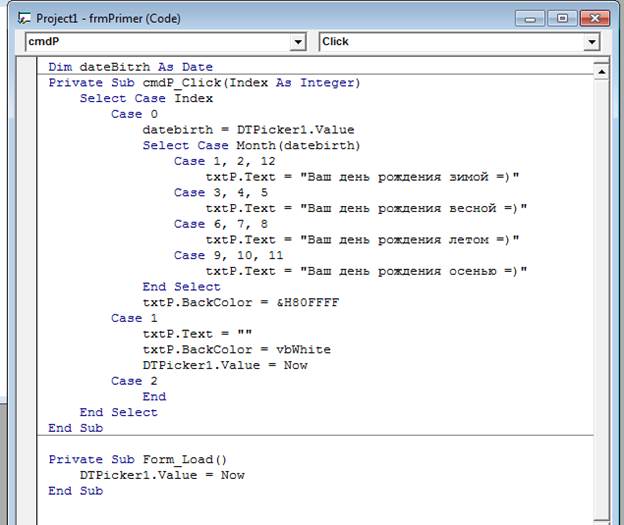This screenshot has width=624, height=525.
Task: Click inside the cmdP object combo box
Action: click(158, 42)
